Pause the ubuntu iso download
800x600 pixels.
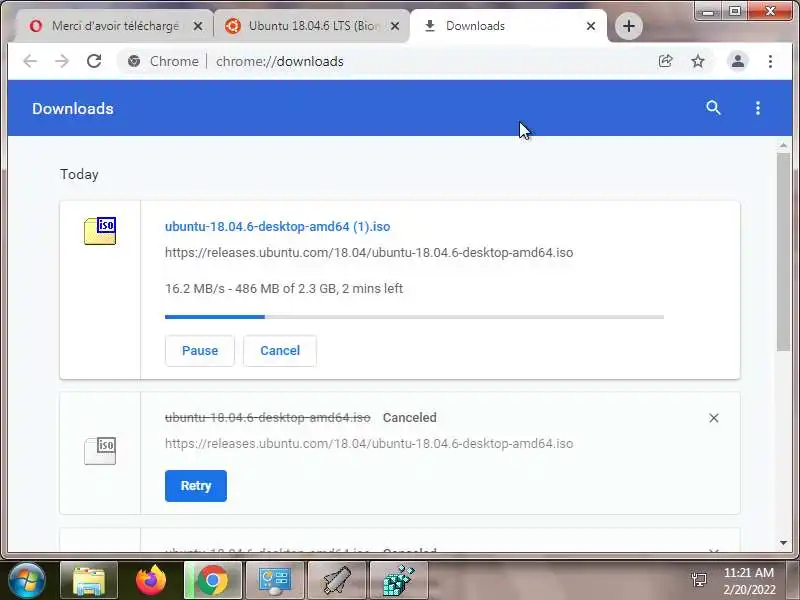pyautogui.click(x=200, y=351)
